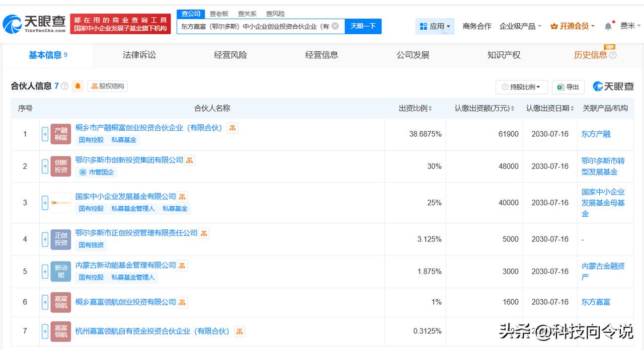Open the 经营信息 tab
Image resolution: width=644 pixels, height=350 pixels.
[321, 55]
